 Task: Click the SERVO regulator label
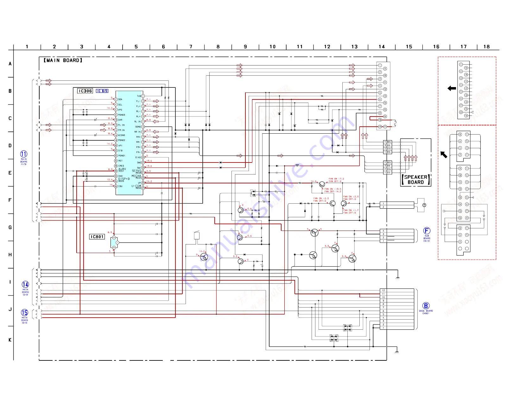(x=136, y=171)
